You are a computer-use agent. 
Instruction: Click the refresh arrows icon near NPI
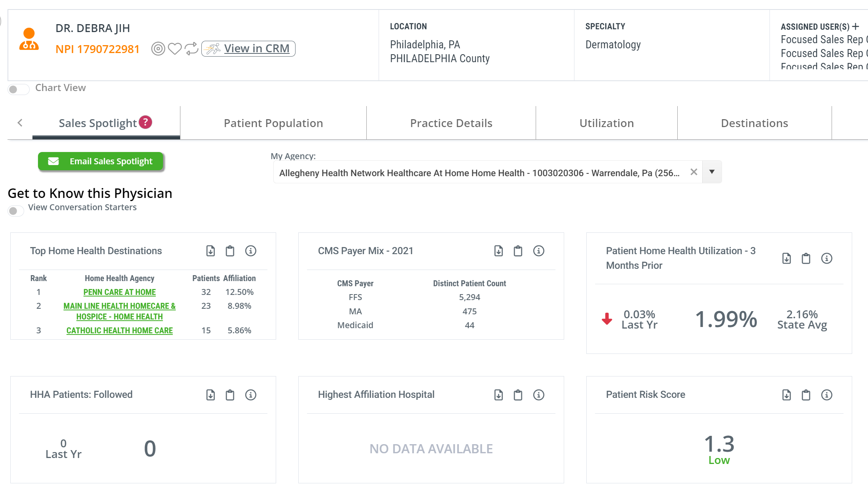[x=191, y=49]
